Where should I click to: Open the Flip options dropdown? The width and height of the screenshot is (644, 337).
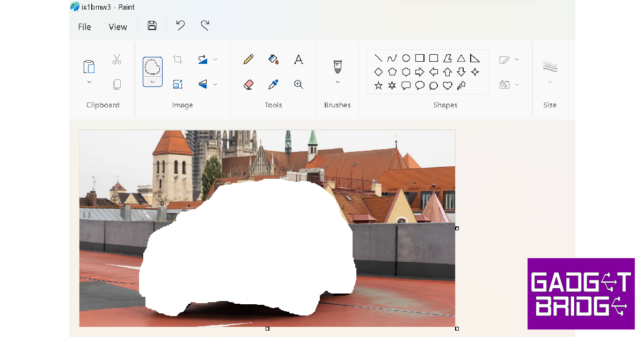[x=215, y=84]
